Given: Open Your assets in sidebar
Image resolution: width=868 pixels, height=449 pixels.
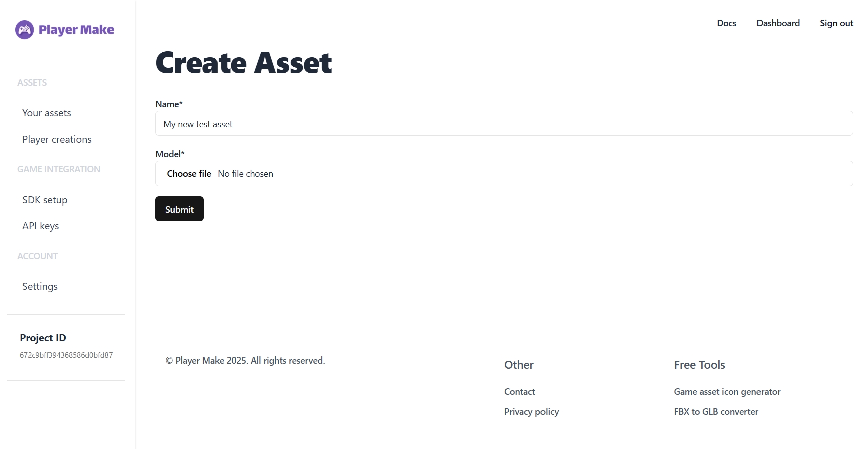Looking at the screenshot, I should click(x=47, y=113).
